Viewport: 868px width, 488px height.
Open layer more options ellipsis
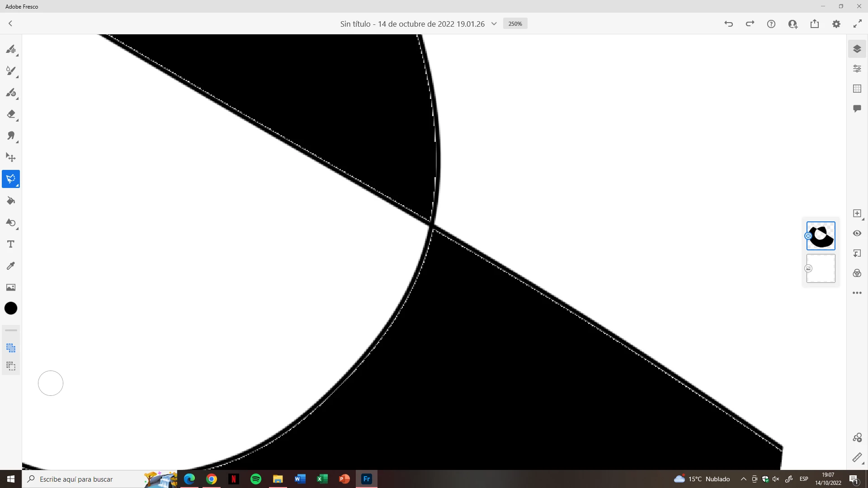tap(857, 293)
